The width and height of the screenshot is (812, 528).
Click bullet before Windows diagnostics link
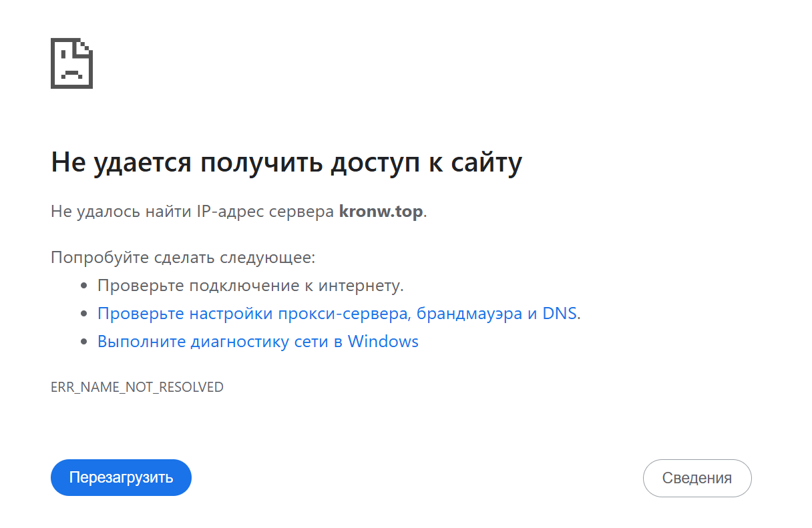point(84,342)
